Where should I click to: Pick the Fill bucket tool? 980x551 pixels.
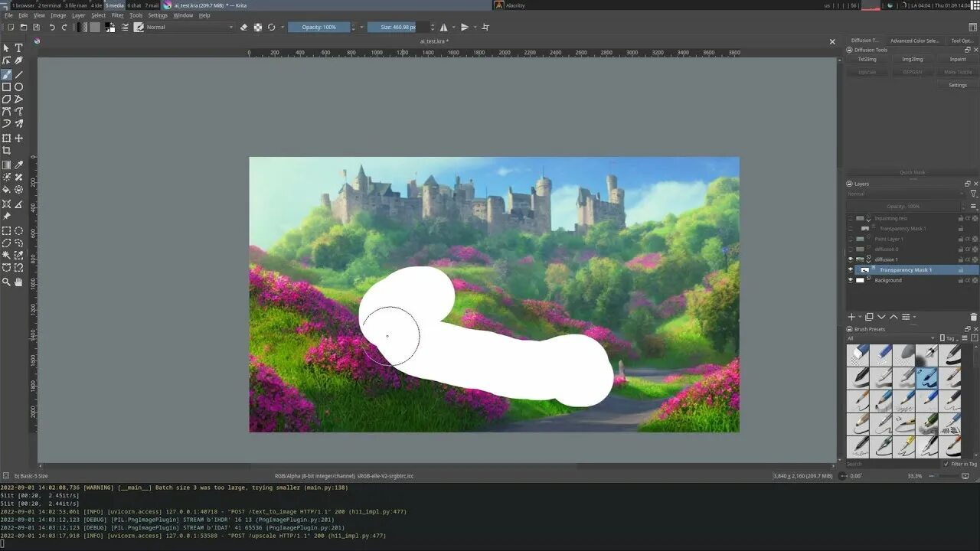click(x=6, y=189)
